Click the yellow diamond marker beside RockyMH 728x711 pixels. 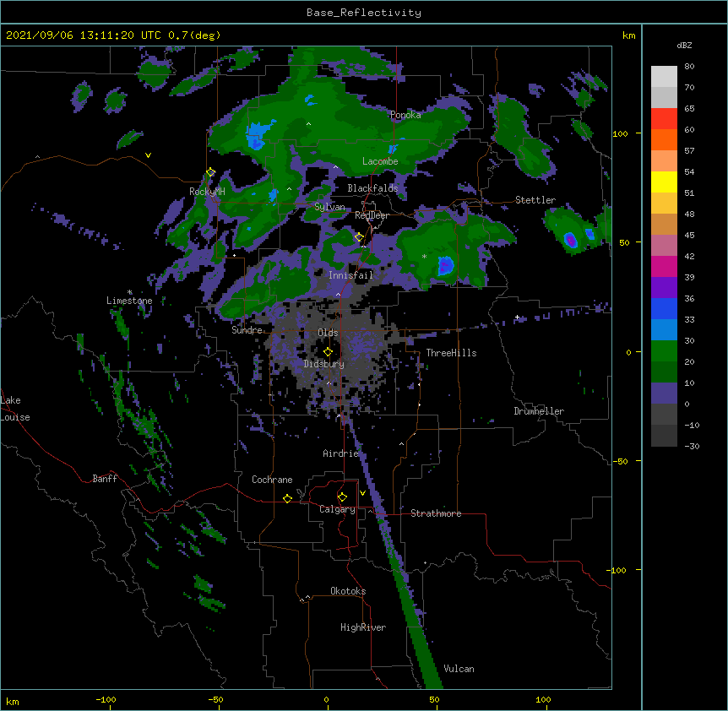tap(211, 172)
